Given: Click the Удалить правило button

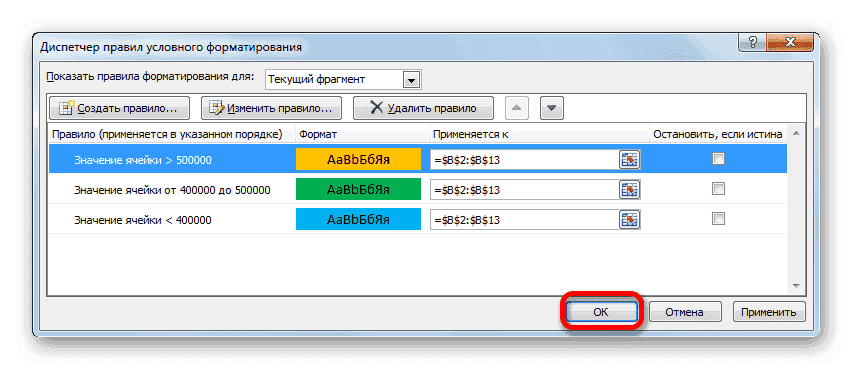Looking at the screenshot, I should [423, 108].
